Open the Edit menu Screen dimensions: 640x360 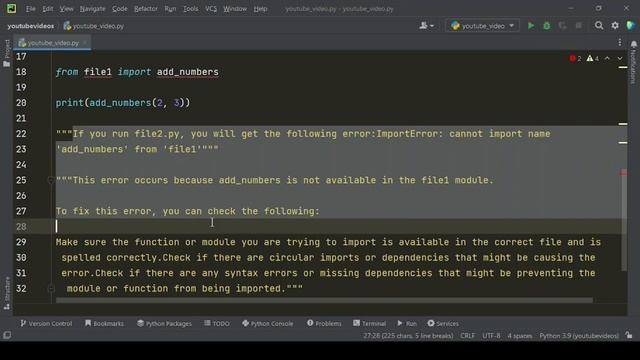48,9
